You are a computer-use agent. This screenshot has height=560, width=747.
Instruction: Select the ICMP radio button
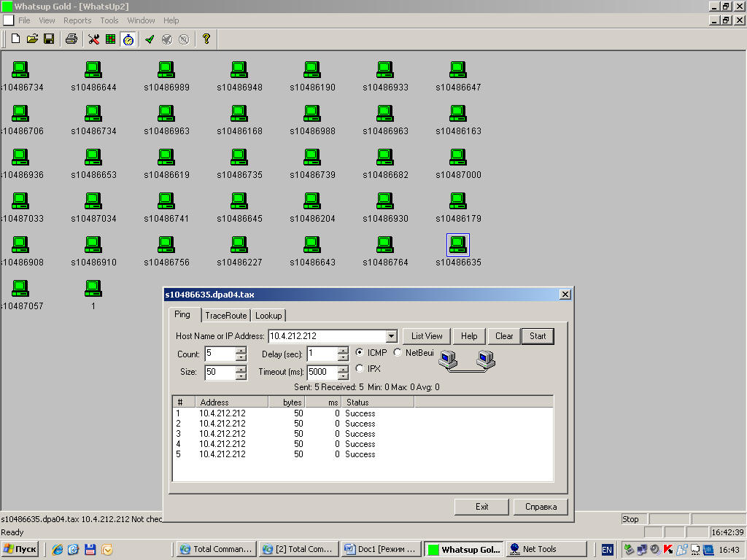(x=360, y=353)
